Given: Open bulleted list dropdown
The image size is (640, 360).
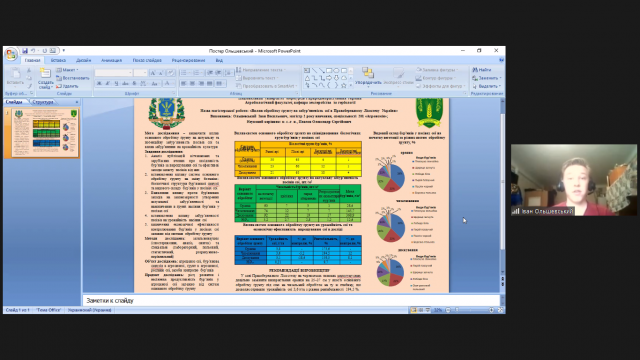Looking at the screenshot, I should pos(185,73).
